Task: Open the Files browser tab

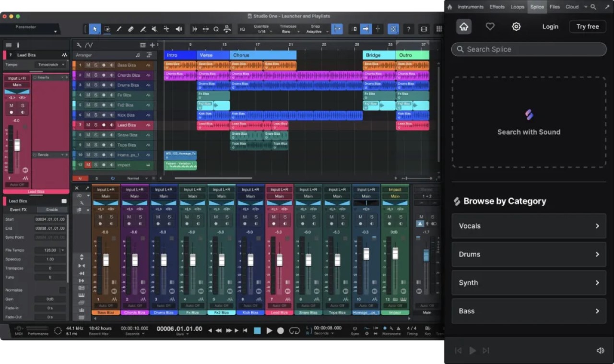Action: 555,7
